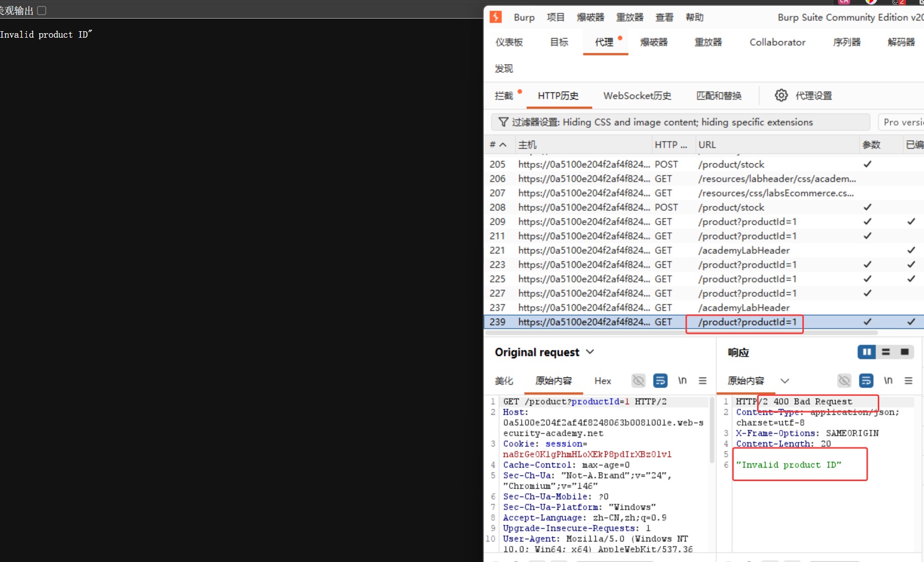Open the 查看 menu
924x562 pixels.
click(x=665, y=17)
